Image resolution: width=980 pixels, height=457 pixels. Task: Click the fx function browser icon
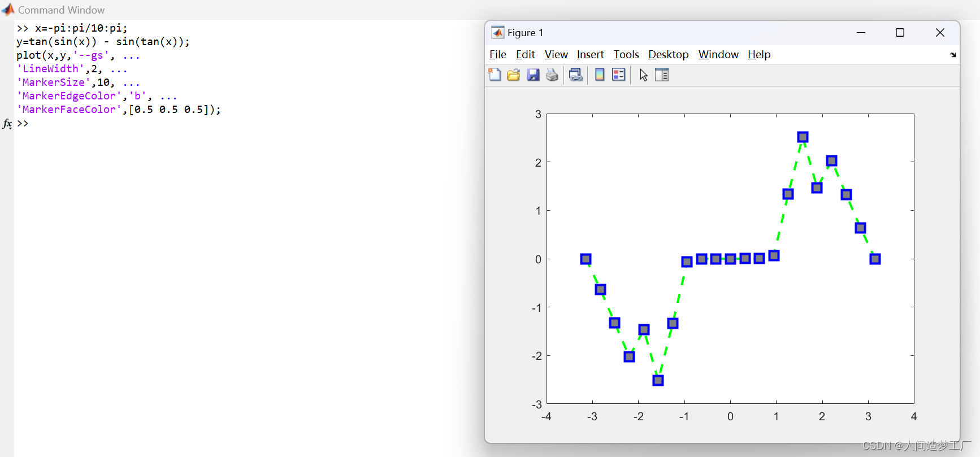coord(7,123)
